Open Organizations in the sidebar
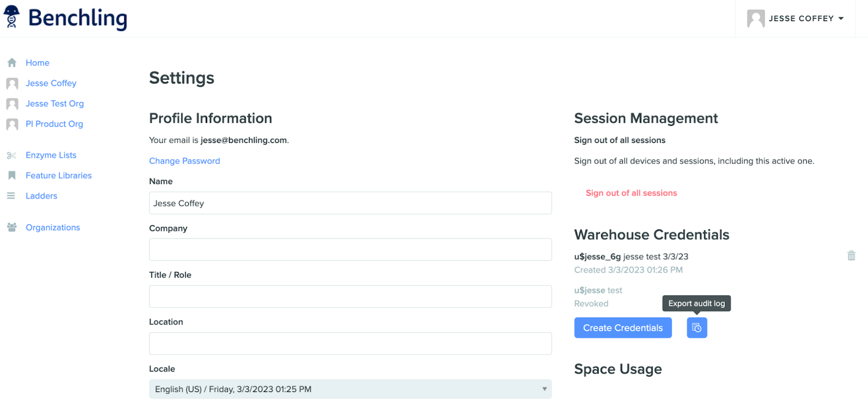The width and height of the screenshot is (868, 404). [53, 228]
